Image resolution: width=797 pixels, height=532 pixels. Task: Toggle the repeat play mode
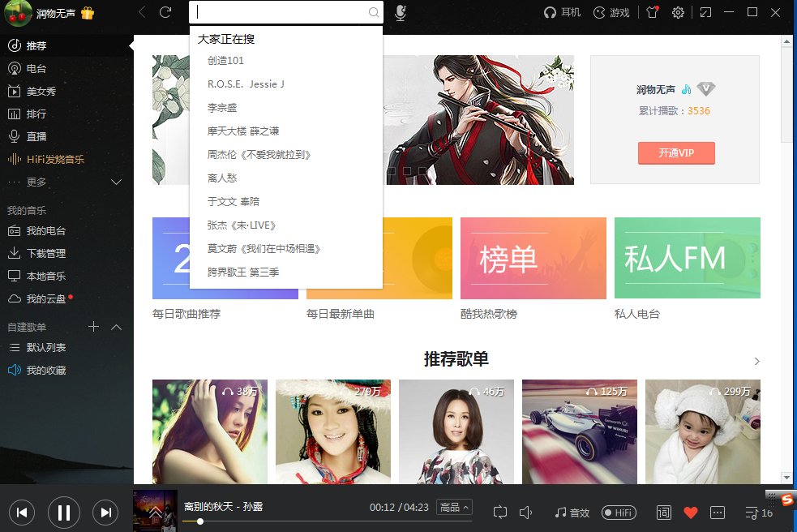(500, 513)
